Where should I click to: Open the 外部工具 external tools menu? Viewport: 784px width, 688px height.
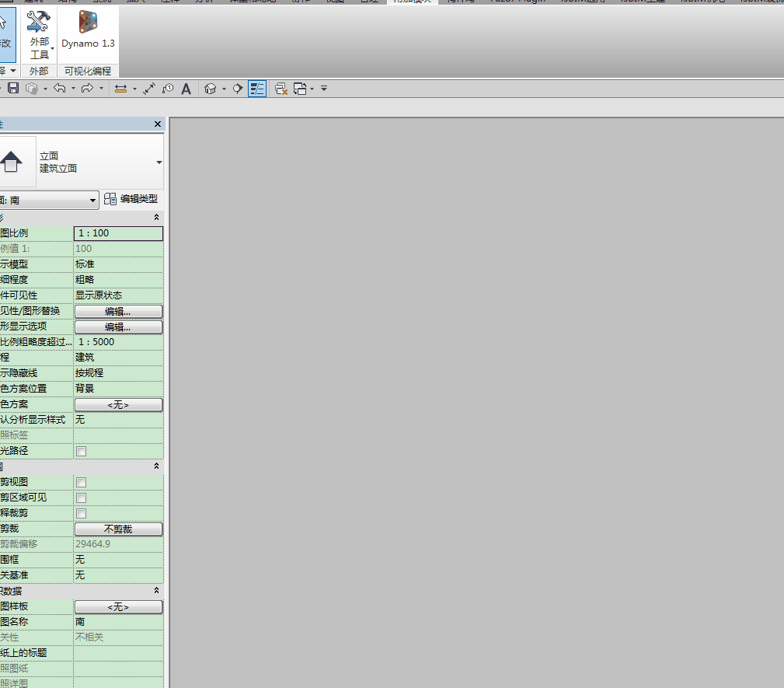click(39, 35)
